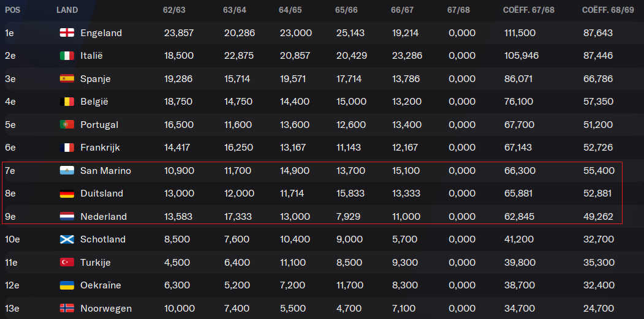Sort by COËFF. 67/68 column header

pos(529,10)
